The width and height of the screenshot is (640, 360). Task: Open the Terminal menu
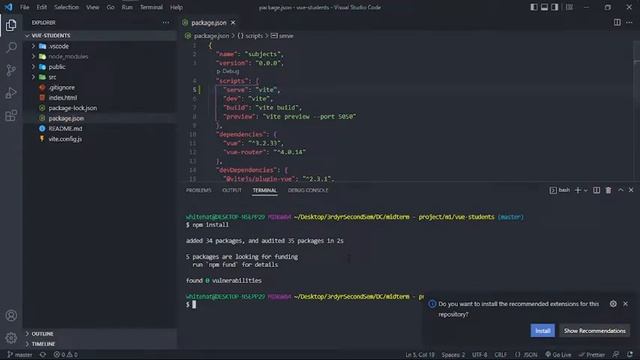[151, 7]
